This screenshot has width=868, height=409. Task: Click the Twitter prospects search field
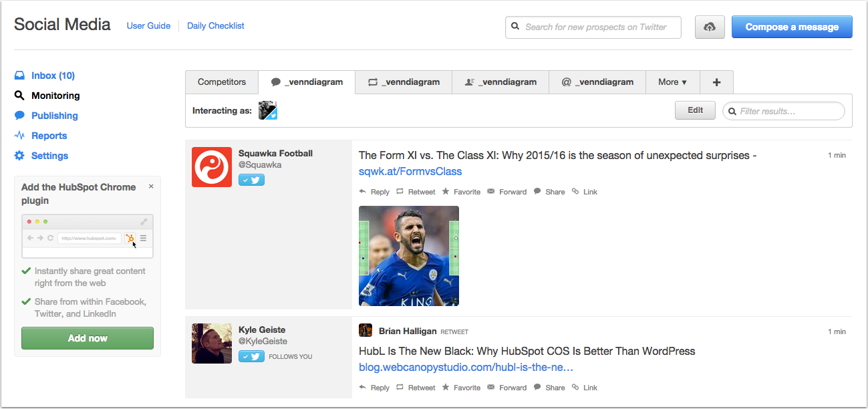click(593, 27)
